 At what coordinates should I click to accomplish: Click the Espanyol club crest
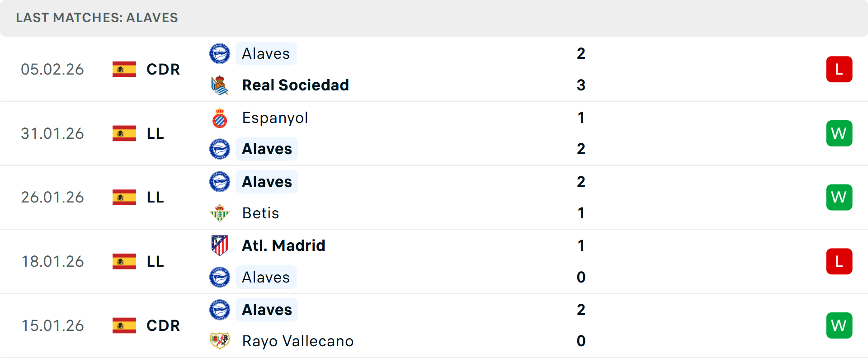220,118
